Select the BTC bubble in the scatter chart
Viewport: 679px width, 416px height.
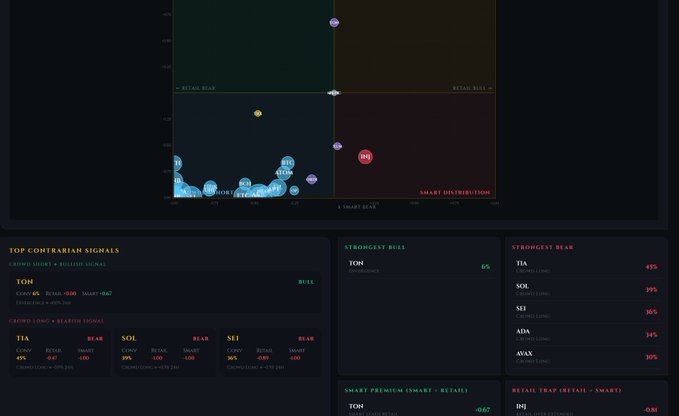pyautogui.click(x=288, y=163)
